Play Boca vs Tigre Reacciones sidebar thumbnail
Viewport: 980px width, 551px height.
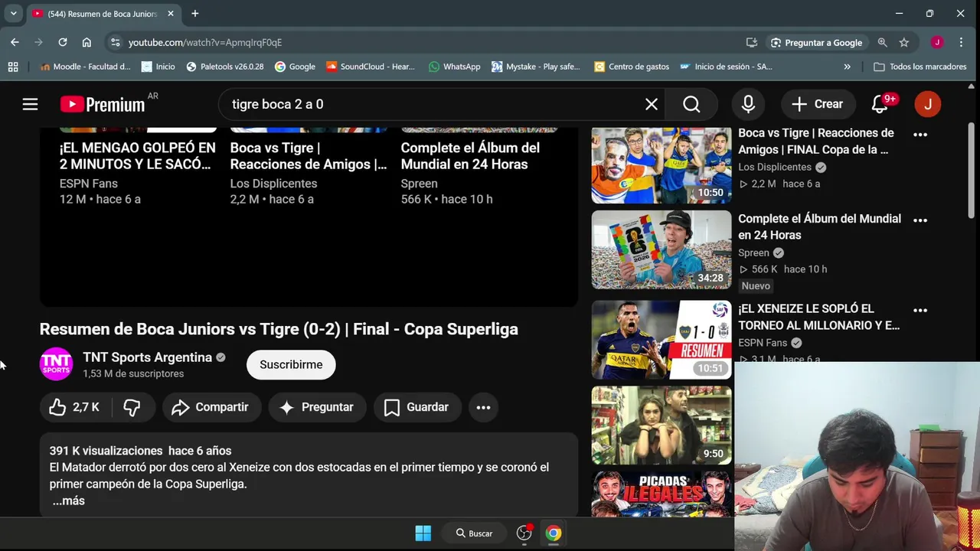tap(661, 165)
